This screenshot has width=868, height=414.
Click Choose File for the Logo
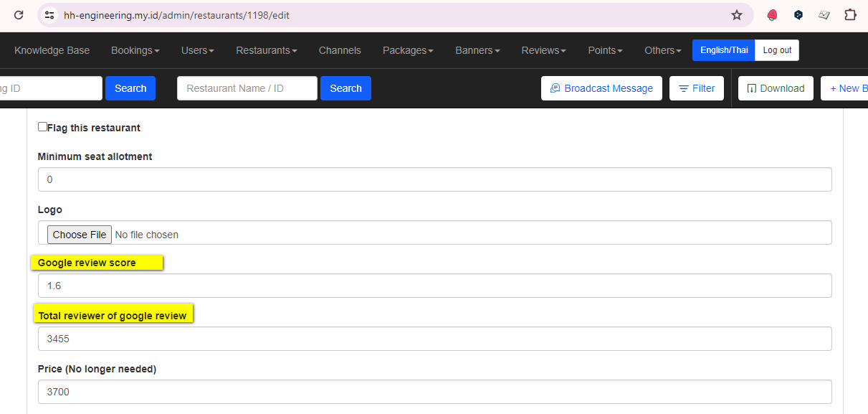pyautogui.click(x=80, y=235)
